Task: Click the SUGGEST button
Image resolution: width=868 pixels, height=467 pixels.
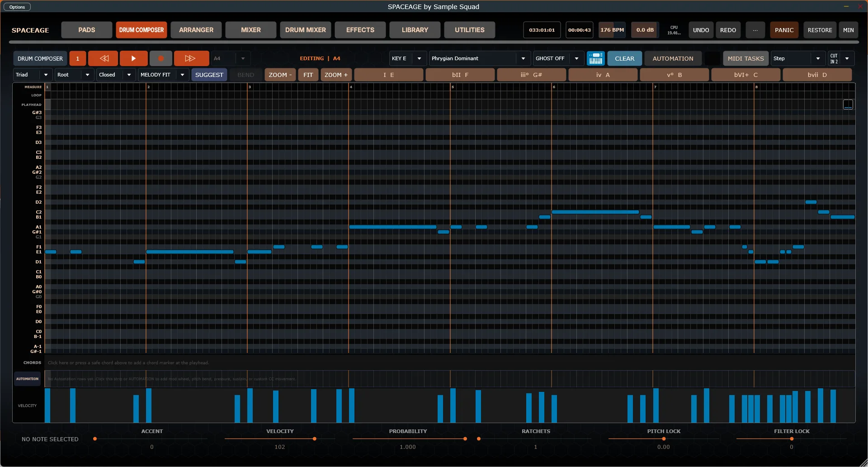Action: click(209, 75)
